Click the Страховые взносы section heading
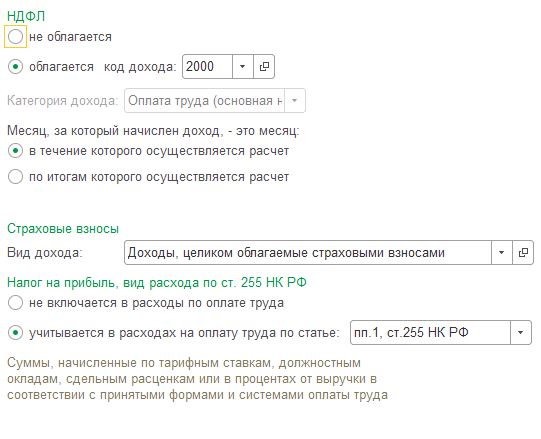Viewport: 541px width, 439px height. (x=63, y=228)
